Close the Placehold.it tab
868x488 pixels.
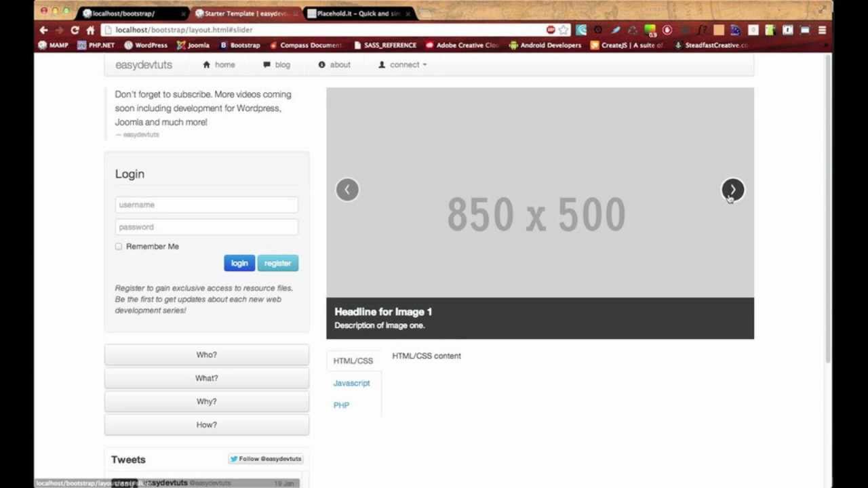(408, 14)
